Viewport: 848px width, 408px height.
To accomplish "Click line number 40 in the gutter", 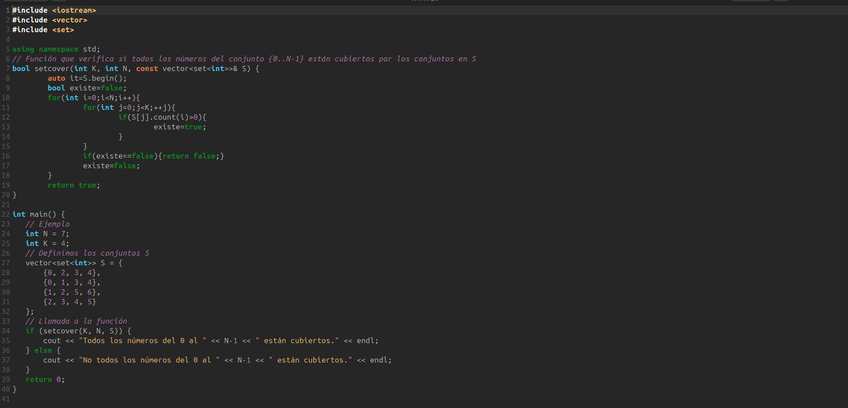I will [6, 389].
